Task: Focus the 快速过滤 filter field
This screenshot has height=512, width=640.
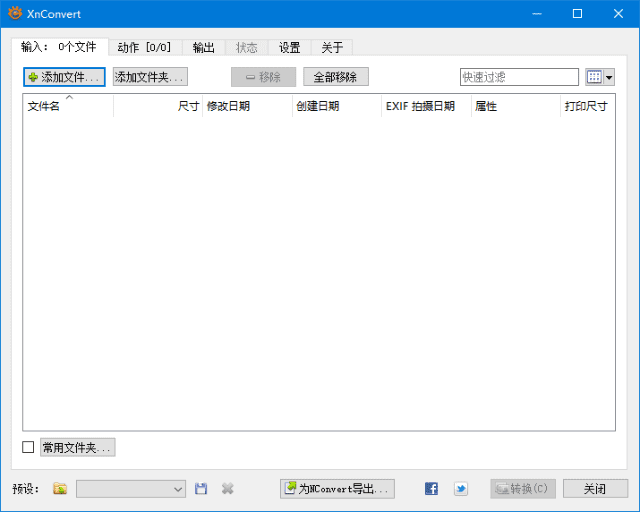Action: [x=518, y=77]
